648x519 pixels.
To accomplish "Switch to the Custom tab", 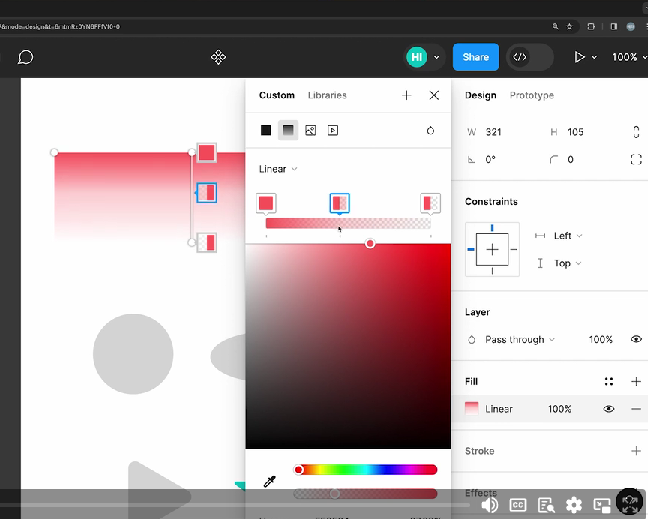I will click(x=276, y=95).
